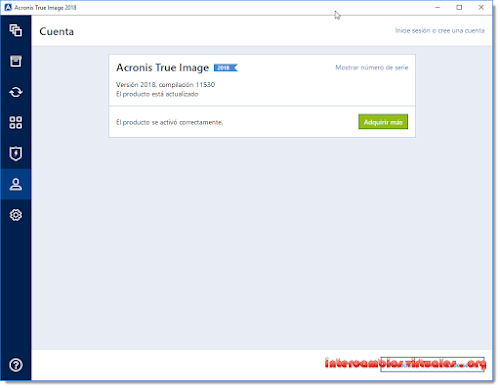Click the green 'Adquirir más' button
The width and height of the screenshot is (500, 388).
(x=383, y=122)
